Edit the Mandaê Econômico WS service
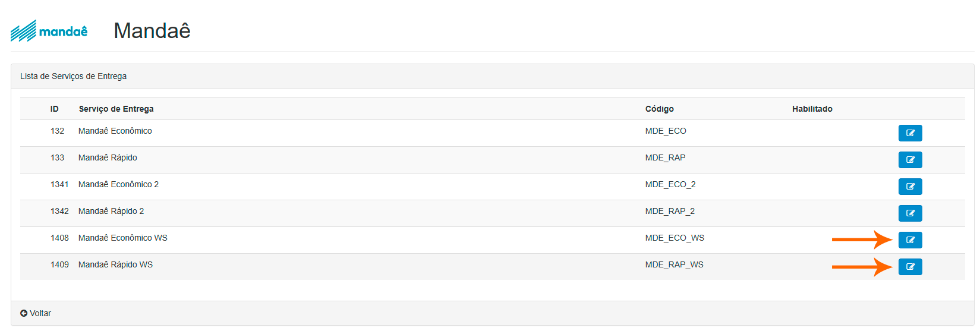This screenshot has width=980, height=331. [910, 240]
